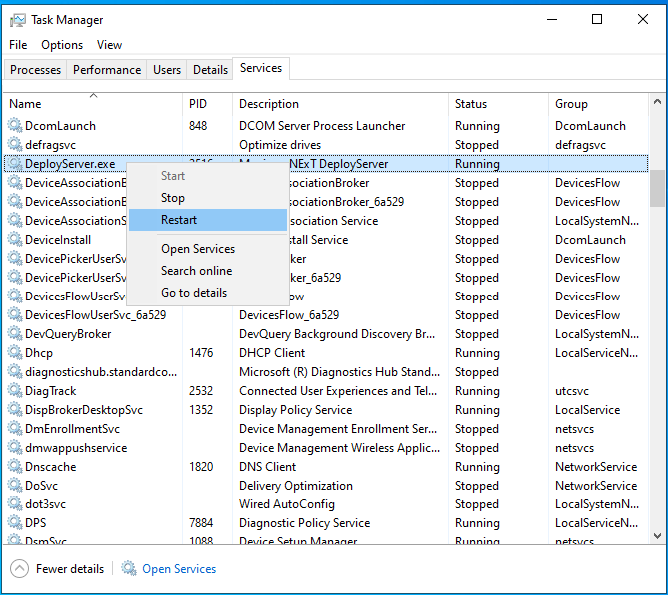The image size is (668, 595).
Task: Click PID 1352 of DispBrokerDesktopSvc
Action: [x=201, y=410]
